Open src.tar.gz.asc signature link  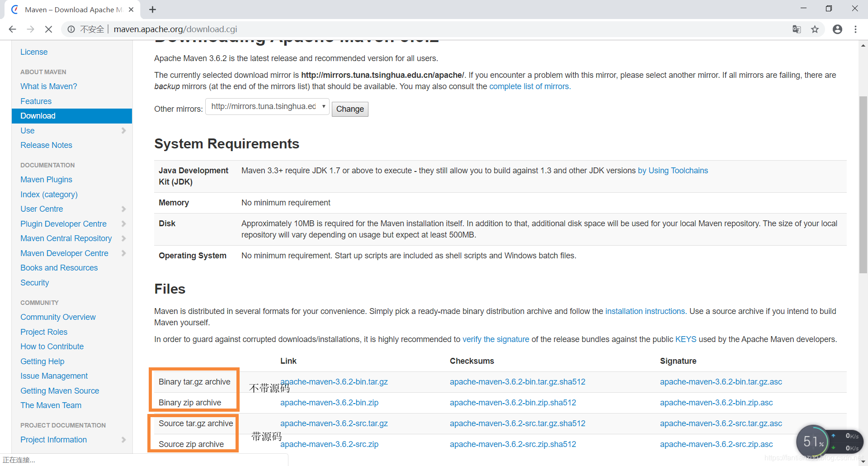[721, 423]
